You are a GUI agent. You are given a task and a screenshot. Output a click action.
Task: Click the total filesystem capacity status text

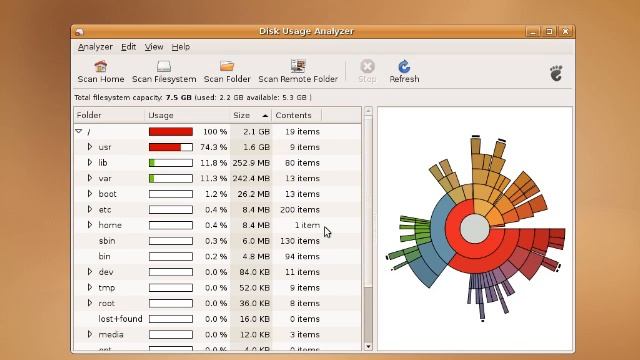193,98
